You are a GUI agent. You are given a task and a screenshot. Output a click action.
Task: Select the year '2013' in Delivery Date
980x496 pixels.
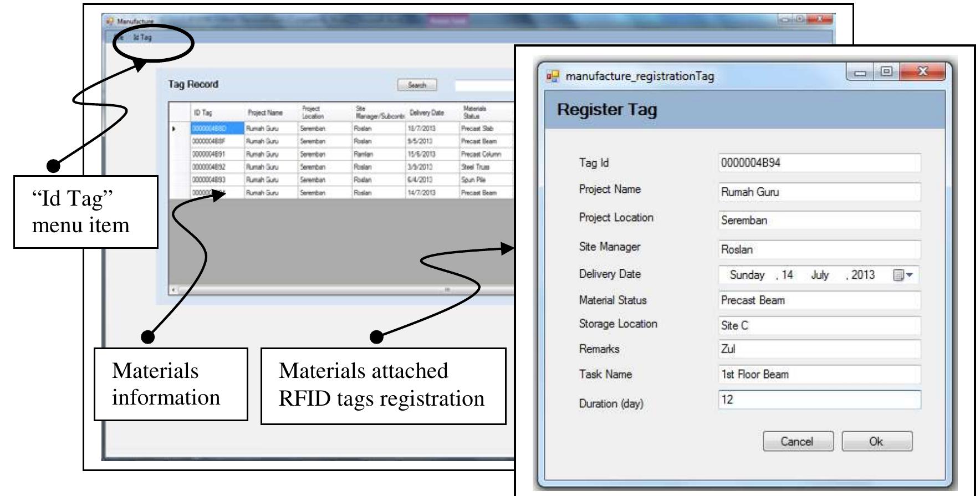tap(863, 275)
